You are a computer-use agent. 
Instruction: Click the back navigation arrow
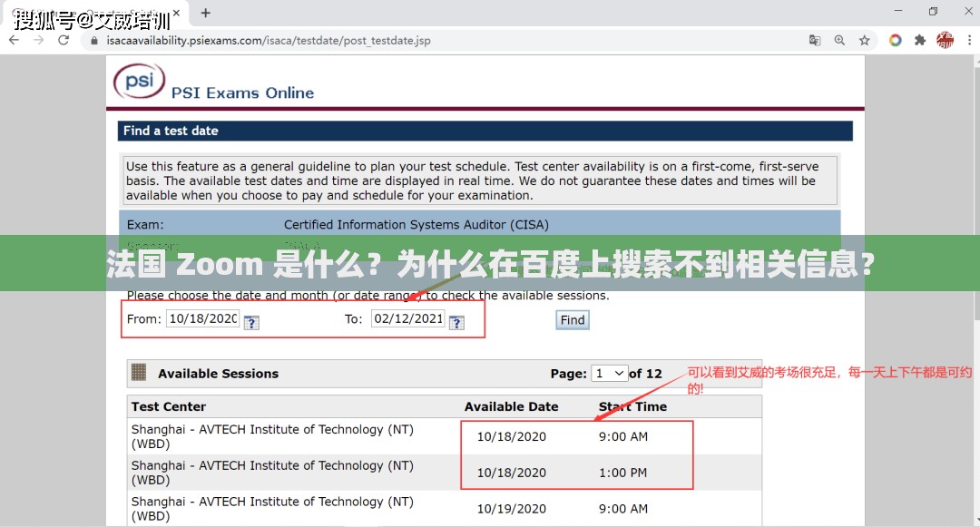pyautogui.click(x=13, y=40)
